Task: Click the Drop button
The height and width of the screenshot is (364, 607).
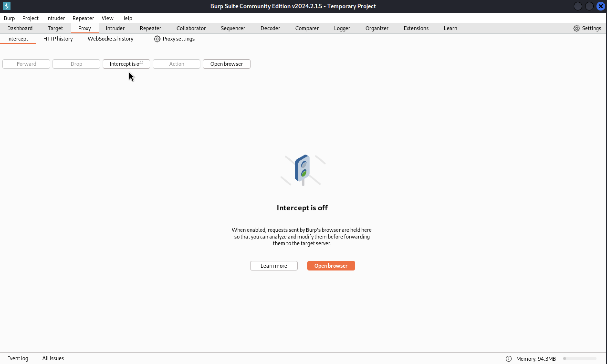Action: pyautogui.click(x=76, y=64)
